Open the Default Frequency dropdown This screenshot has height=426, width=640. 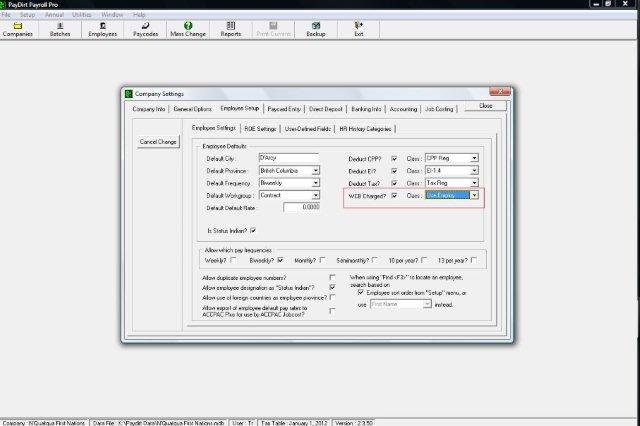tap(315, 183)
